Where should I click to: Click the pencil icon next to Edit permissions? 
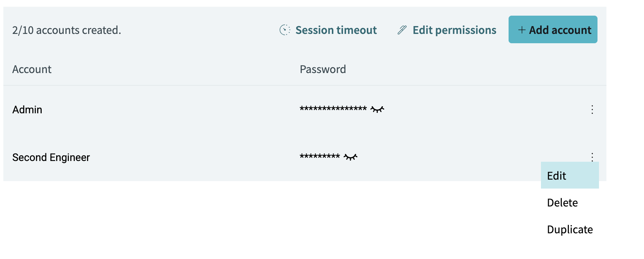pyautogui.click(x=402, y=30)
